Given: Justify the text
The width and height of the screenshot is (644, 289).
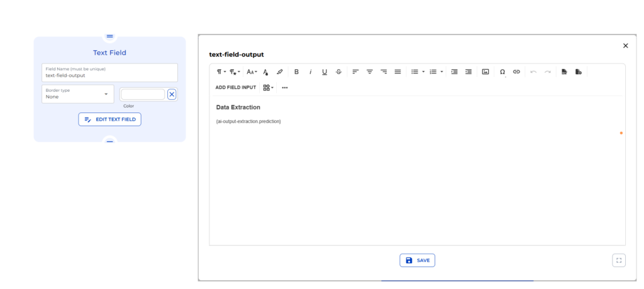Looking at the screenshot, I should [397, 72].
